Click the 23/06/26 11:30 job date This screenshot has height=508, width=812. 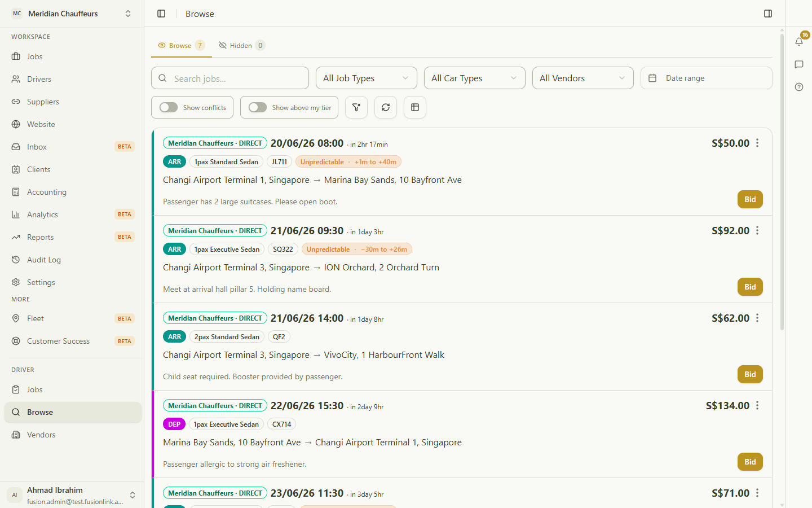(x=307, y=493)
